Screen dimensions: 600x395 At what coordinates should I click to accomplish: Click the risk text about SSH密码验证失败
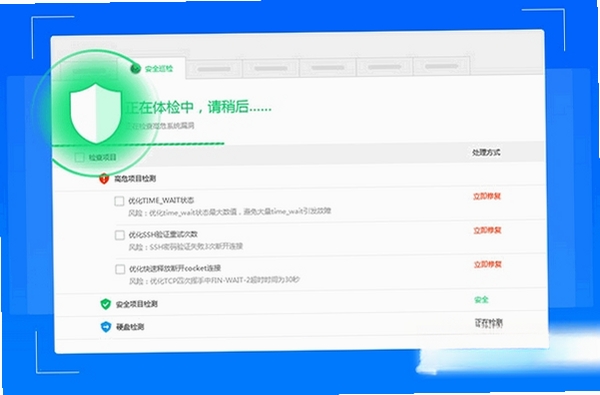186,246
